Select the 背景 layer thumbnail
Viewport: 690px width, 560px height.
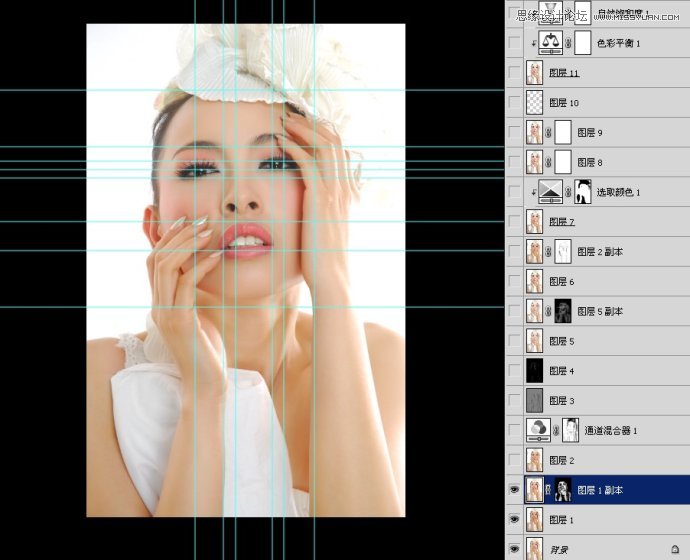(534, 549)
